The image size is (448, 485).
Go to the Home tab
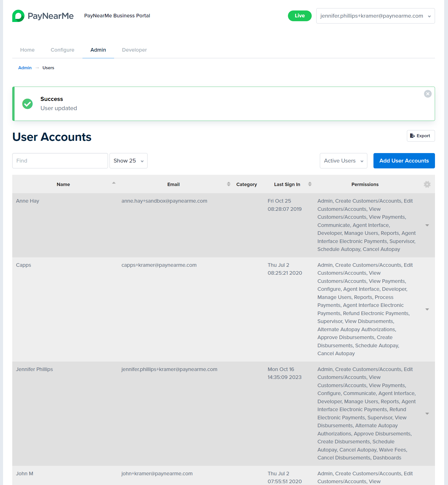click(x=27, y=50)
